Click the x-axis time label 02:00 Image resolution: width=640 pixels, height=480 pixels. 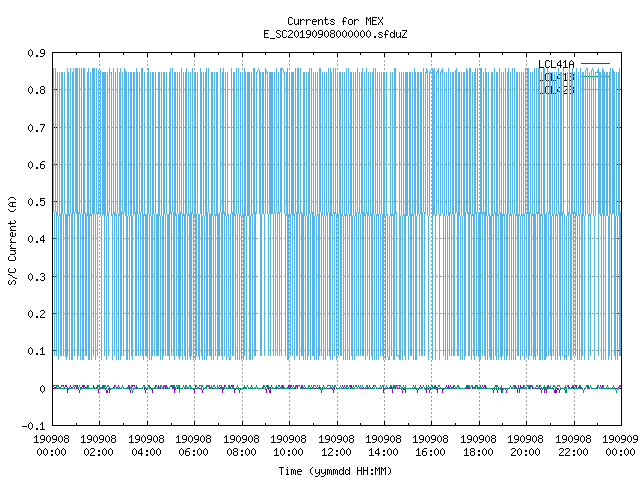[98, 452]
